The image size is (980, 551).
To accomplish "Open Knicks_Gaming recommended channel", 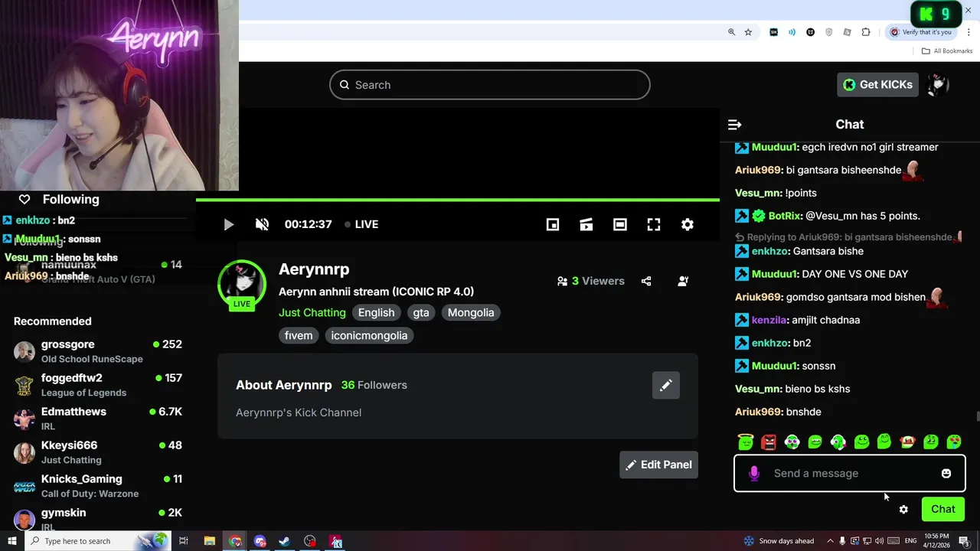I will pos(98,486).
